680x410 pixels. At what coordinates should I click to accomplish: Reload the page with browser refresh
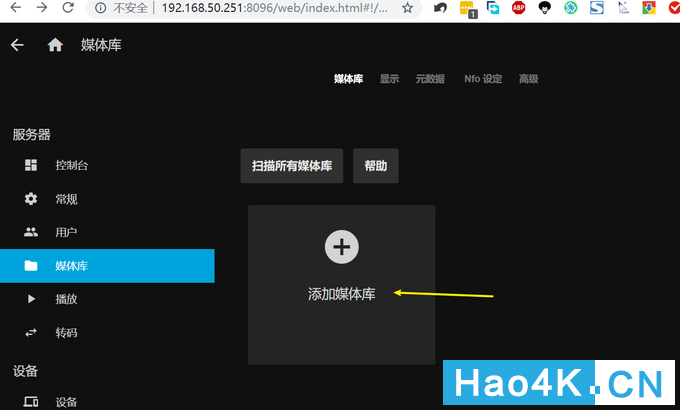click(68, 7)
